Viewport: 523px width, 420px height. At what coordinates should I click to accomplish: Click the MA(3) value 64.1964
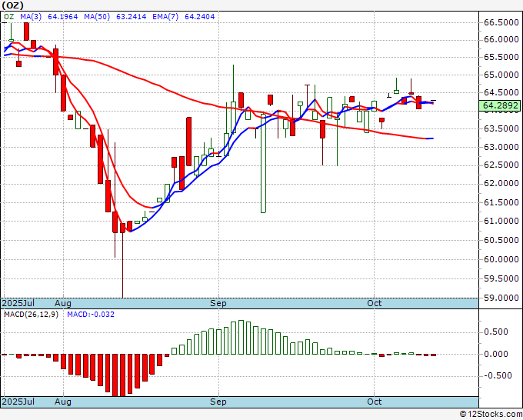point(63,16)
